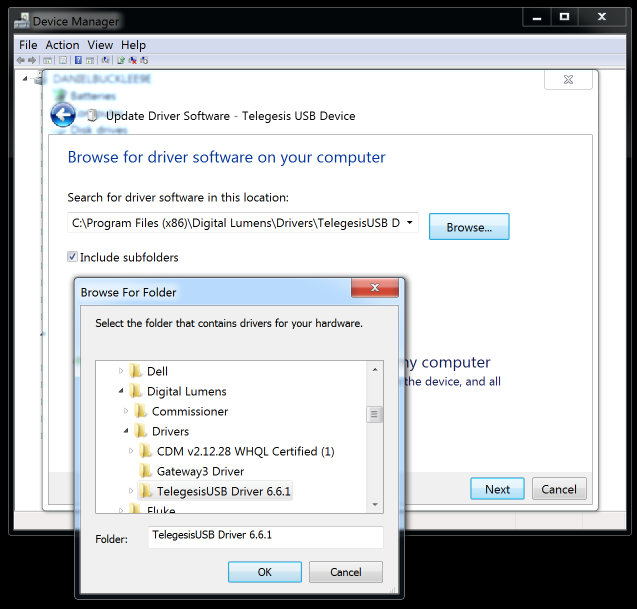Screen dimensions: 637x609
Task: Click Next in the driver wizard
Action: click(x=497, y=489)
